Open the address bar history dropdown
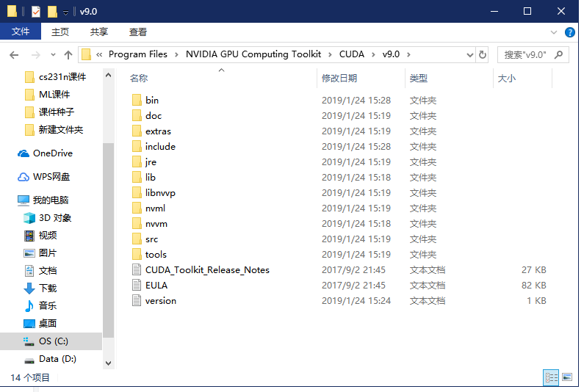 (469, 55)
